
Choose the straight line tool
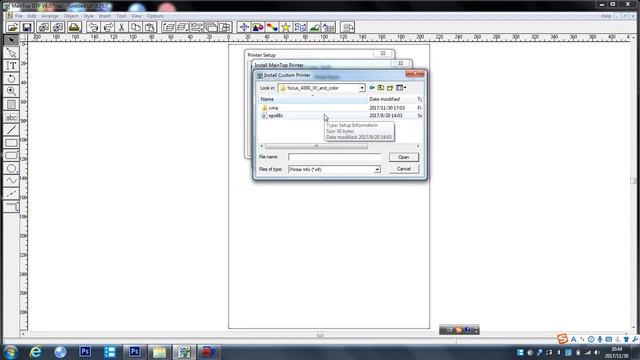pos(11,130)
